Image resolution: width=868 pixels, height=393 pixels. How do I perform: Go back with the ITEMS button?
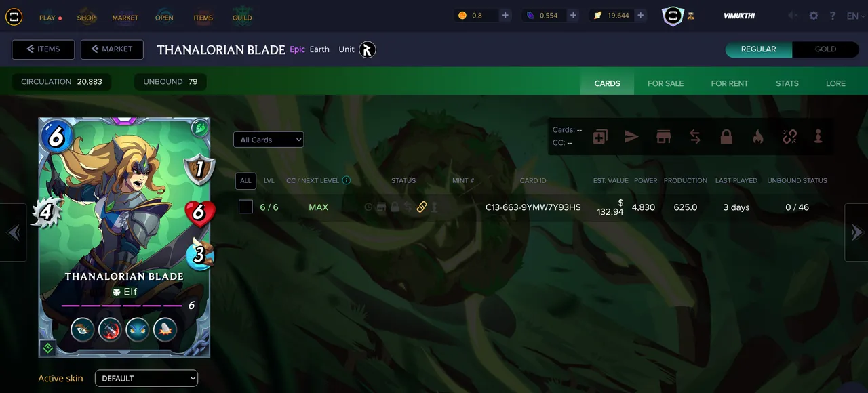43,49
